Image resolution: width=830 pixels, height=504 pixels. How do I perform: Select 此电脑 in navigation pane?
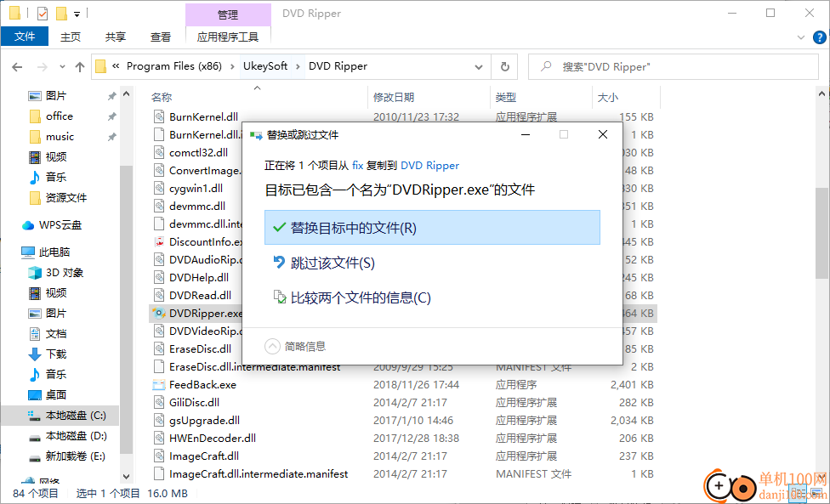coord(54,252)
